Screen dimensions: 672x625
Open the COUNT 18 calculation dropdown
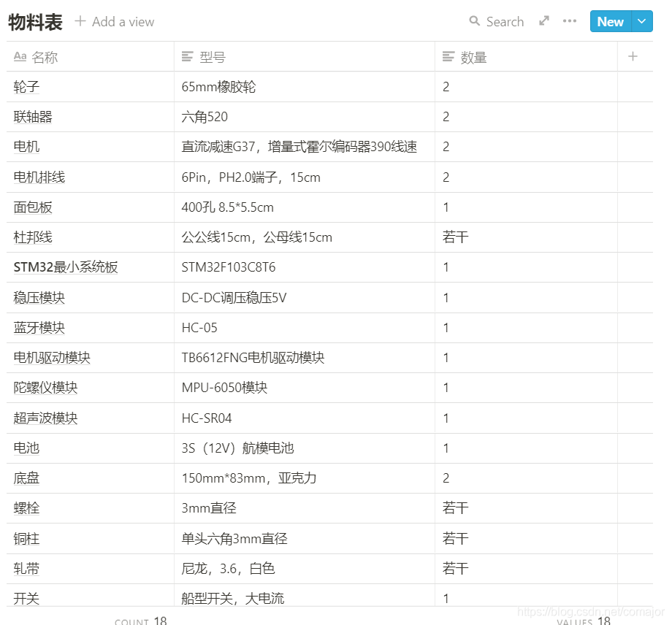pos(141,620)
